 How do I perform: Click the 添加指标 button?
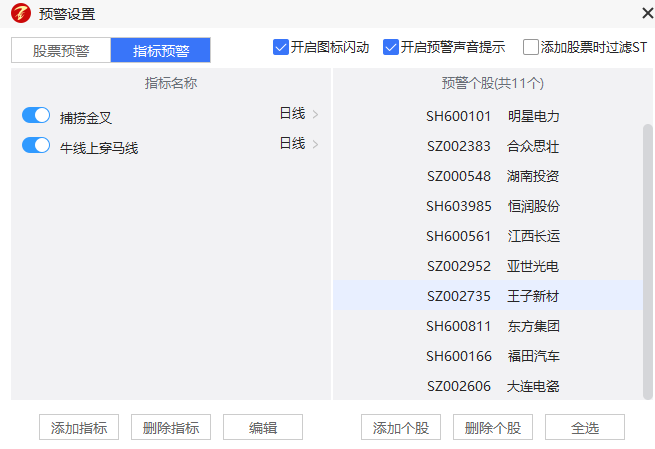[79, 427]
